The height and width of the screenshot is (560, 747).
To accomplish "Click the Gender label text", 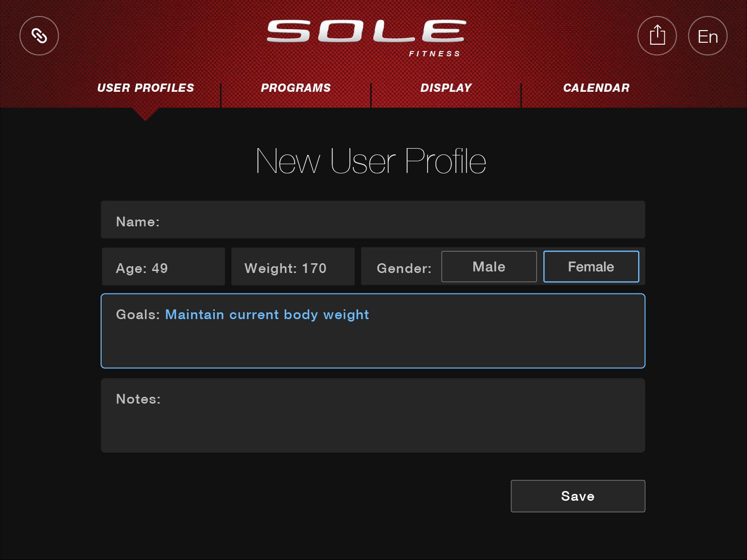I will click(x=404, y=269).
